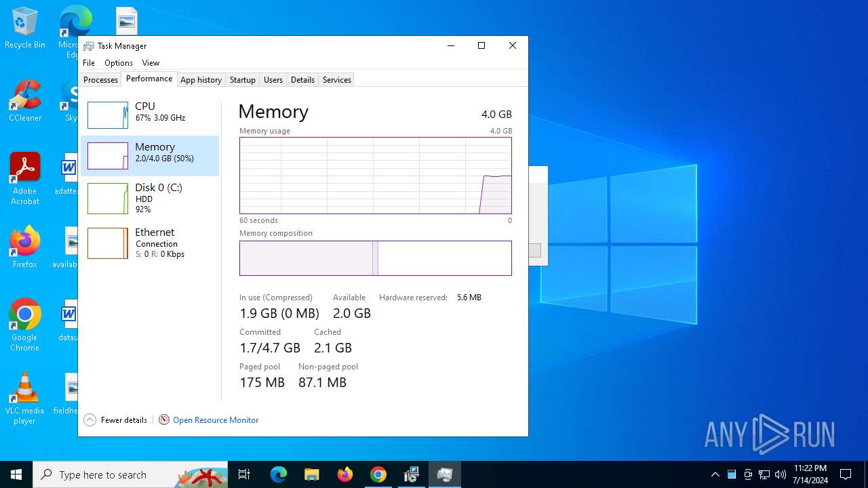Collapse with Fewer details chevron button
This screenshot has height=488, width=868.
[90, 420]
